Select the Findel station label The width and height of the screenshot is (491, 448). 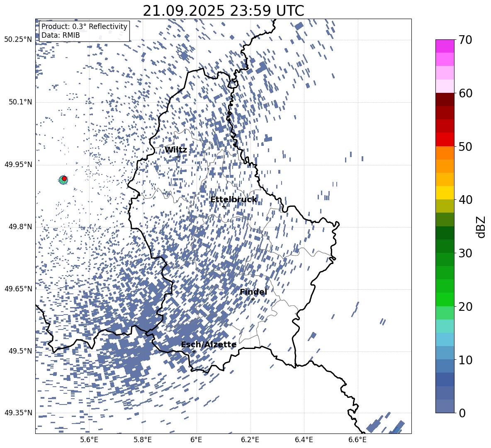(x=253, y=292)
